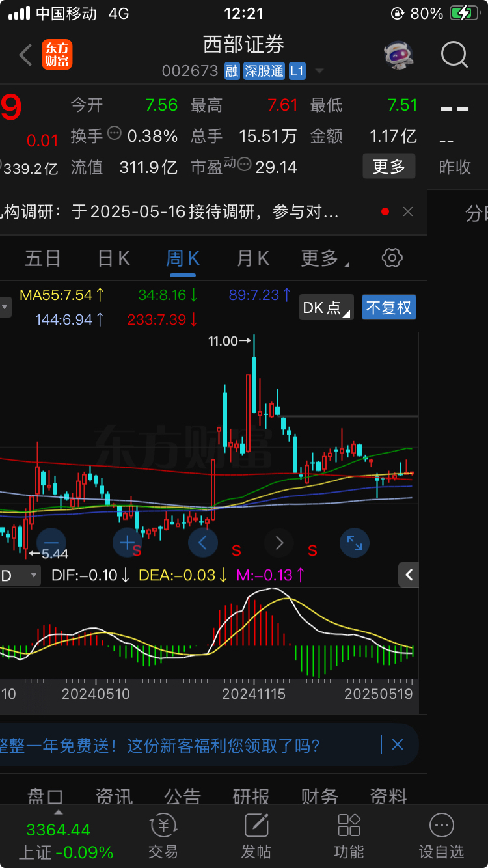Tap the M:-0.13 MACD value
Viewport: 488px width, 868px height.
point(271,575)
